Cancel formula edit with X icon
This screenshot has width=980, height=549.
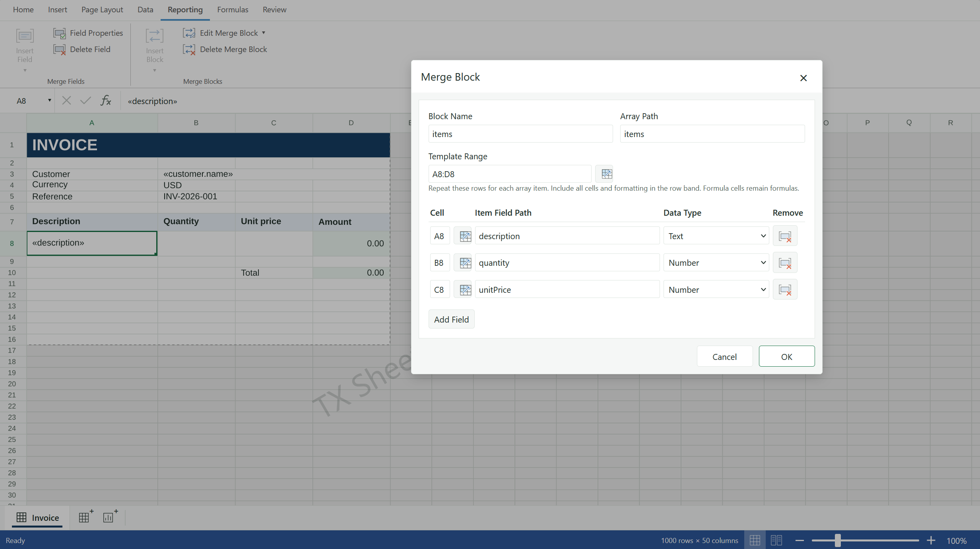point(66,101)
